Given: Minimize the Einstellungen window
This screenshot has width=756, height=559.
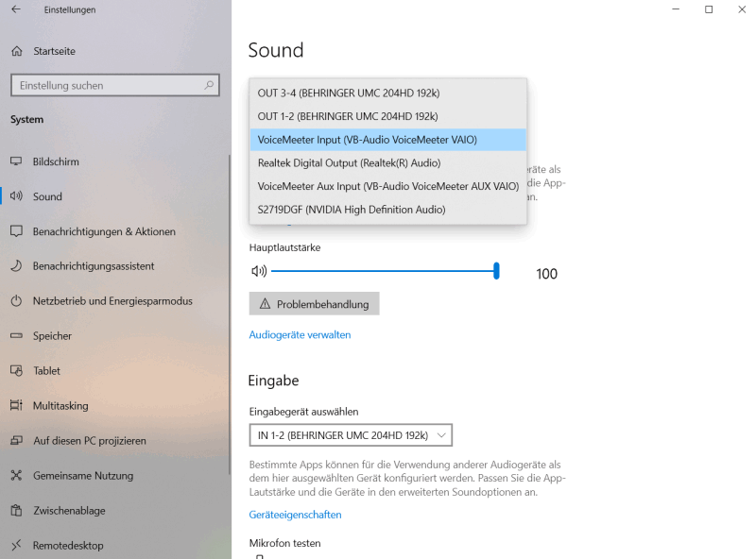Looking at the screenshot, I should (676, 9).
